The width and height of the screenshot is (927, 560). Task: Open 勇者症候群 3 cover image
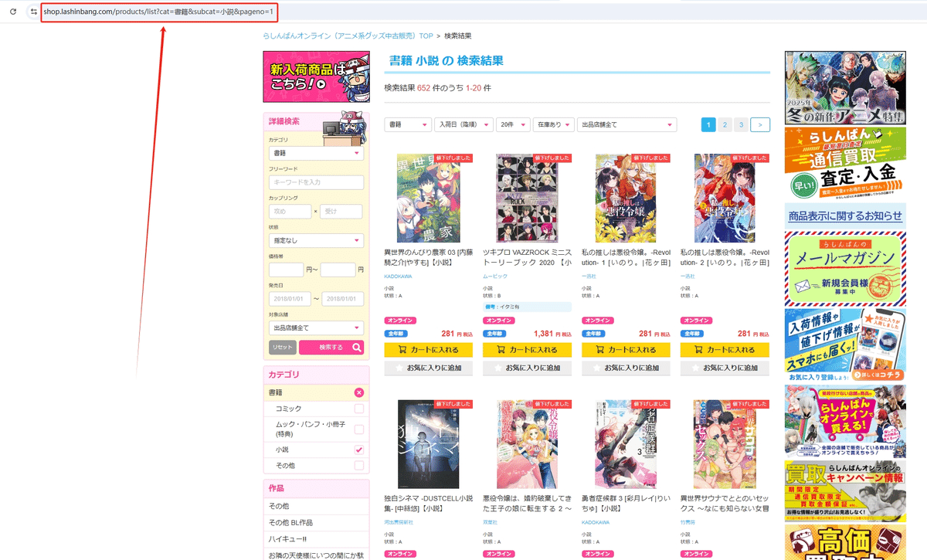[626, 444]
